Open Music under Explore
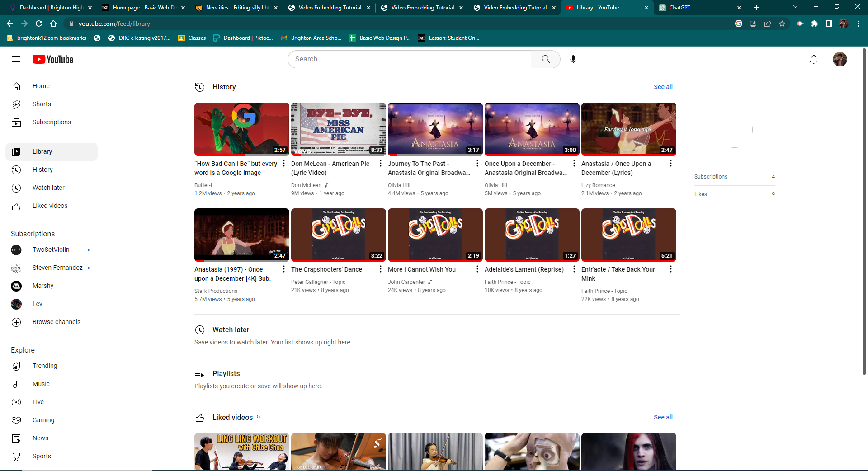The width and height of the screenshot is (868, 471). [x=52, y=384]
